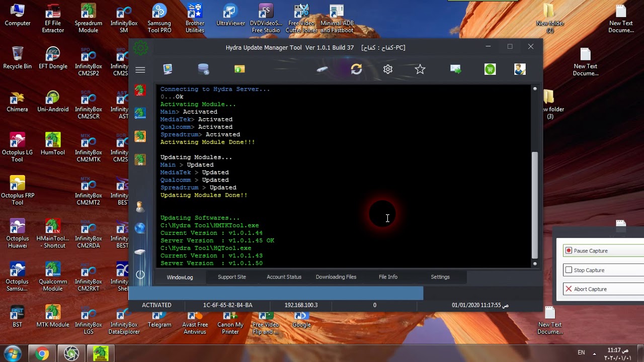Select the Telegram desktop icon

tap(159, 320)
